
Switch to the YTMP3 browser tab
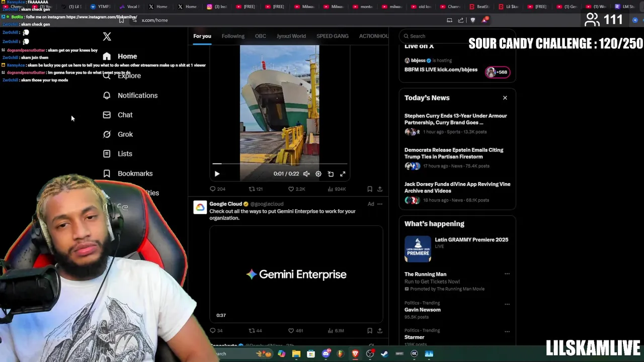(x=102, y=7)
